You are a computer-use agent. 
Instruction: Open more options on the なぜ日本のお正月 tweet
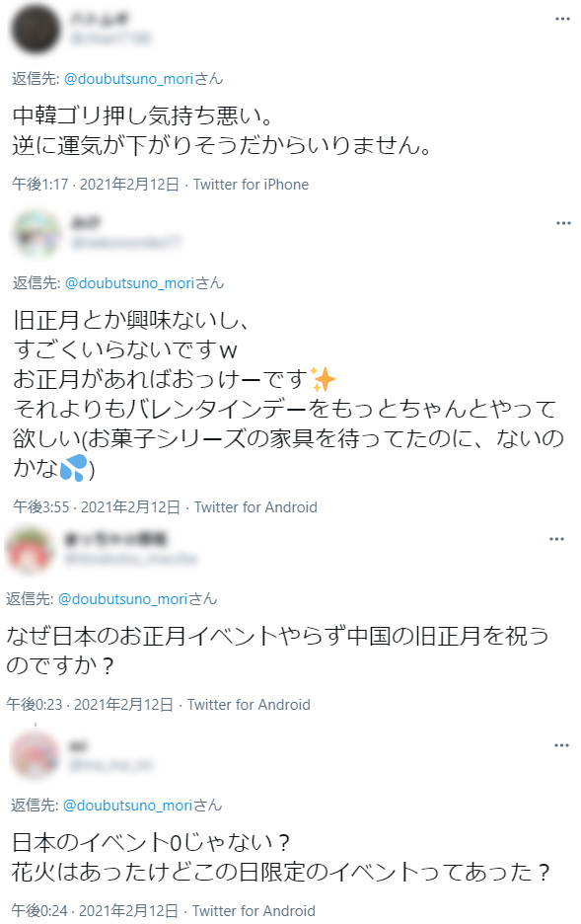[557, 539]
